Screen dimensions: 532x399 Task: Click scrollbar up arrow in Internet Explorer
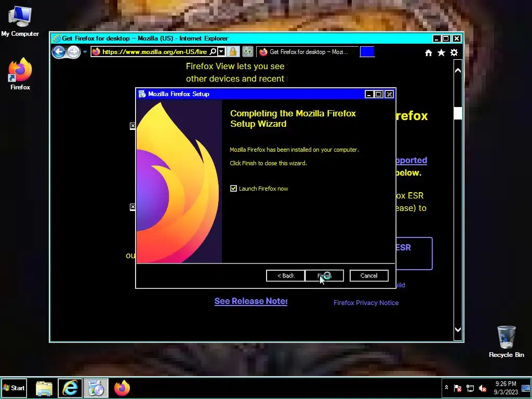[x=458, y=70]
